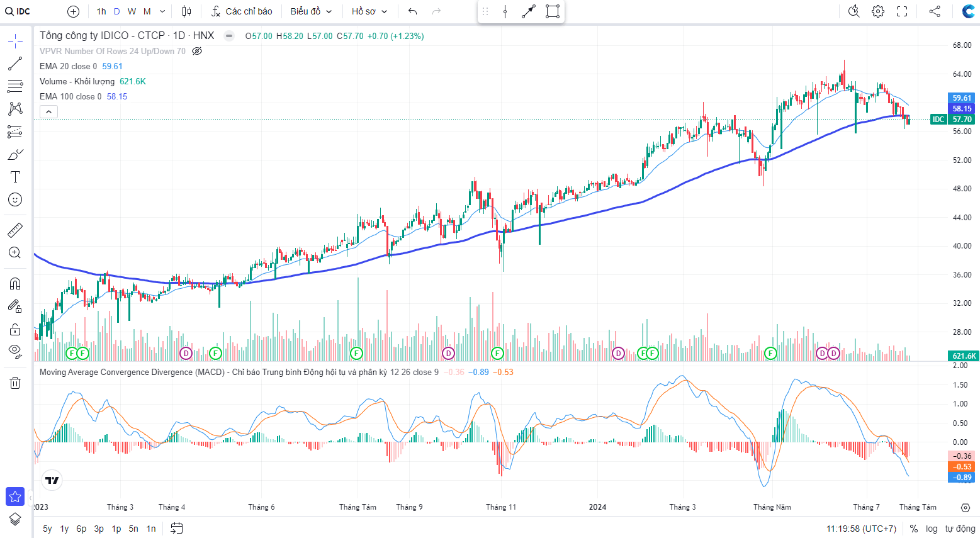Click the 59.61 EMA price label on scale
Image resolution: width=980 pixels, height=538 pixels.
tap(962, 98)
